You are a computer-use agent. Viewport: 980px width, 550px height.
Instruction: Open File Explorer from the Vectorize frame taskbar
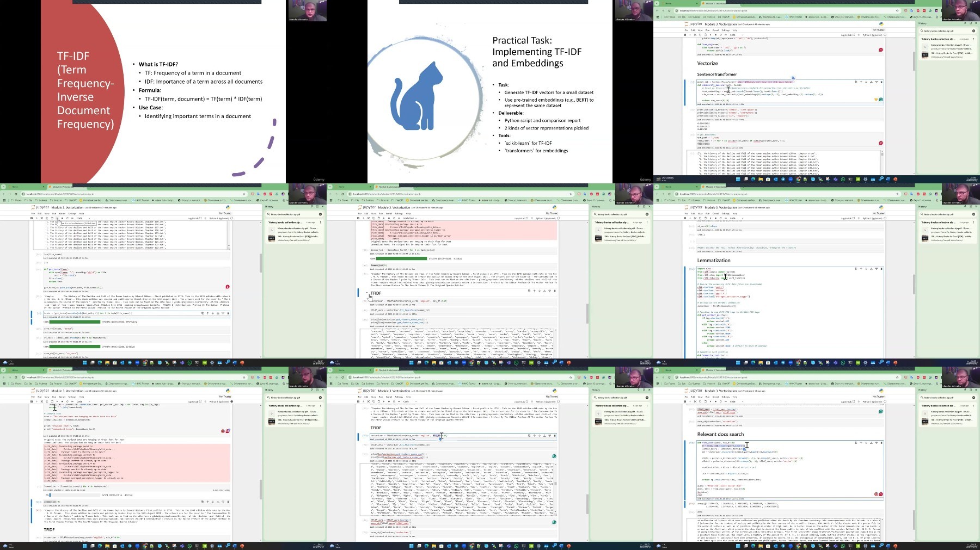[761, 179]
